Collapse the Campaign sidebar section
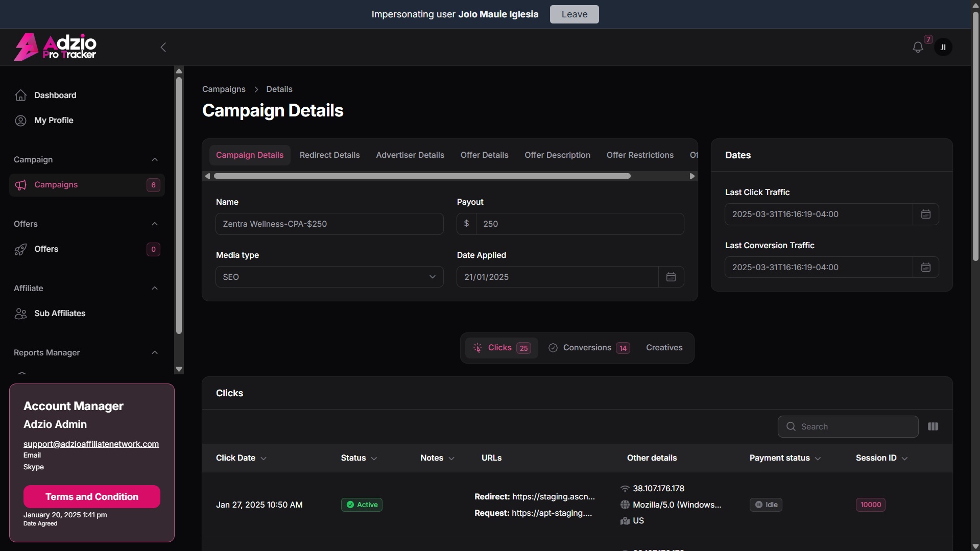Screen dimensions: 980x551 [155, 160]
